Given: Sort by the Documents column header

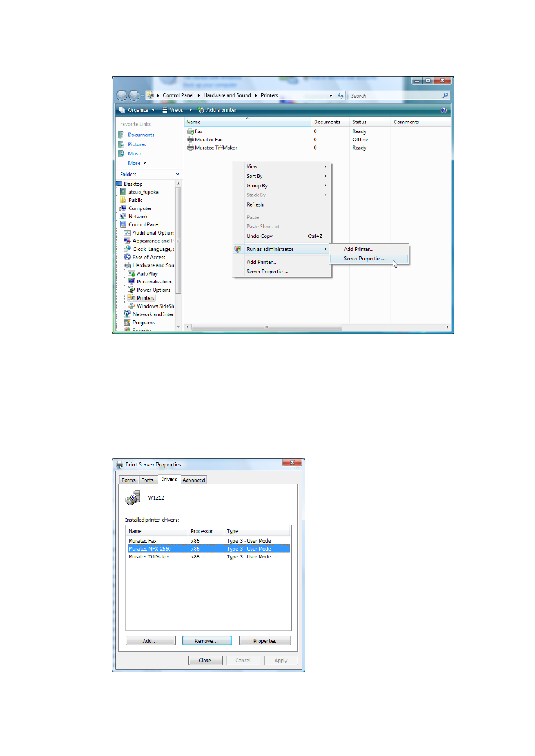Looking at the screenshot, I should click(x=330, y=122).
